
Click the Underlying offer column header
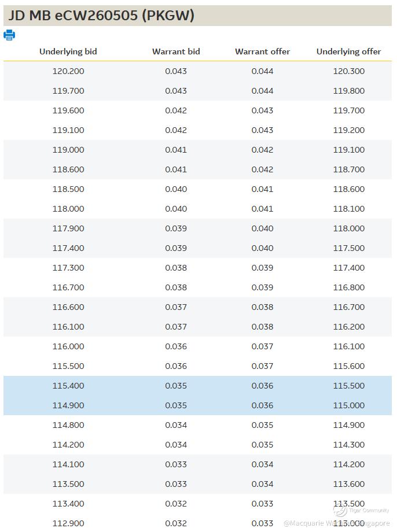[x=348, y=51]
